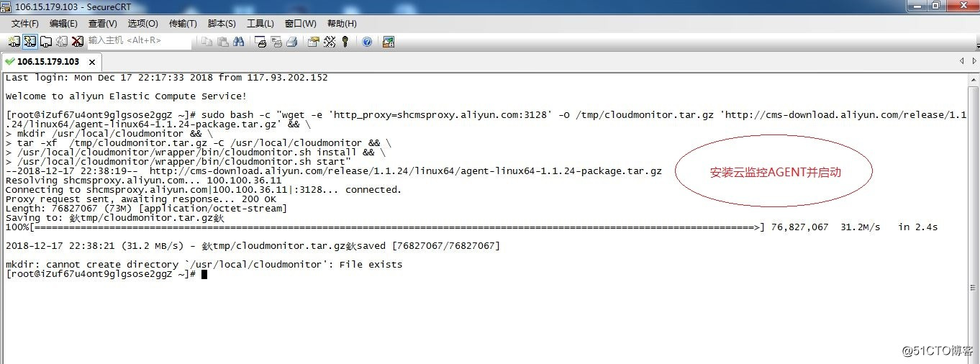Click the Keymap Editor icon

click(330, 42)
